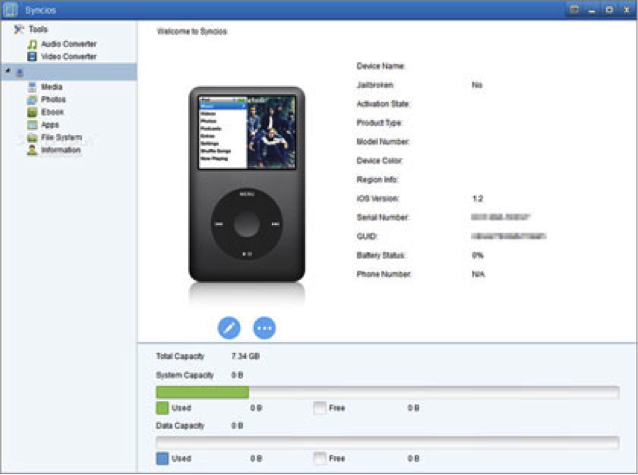
Task: Open the Ebook section
Action: 46,112
